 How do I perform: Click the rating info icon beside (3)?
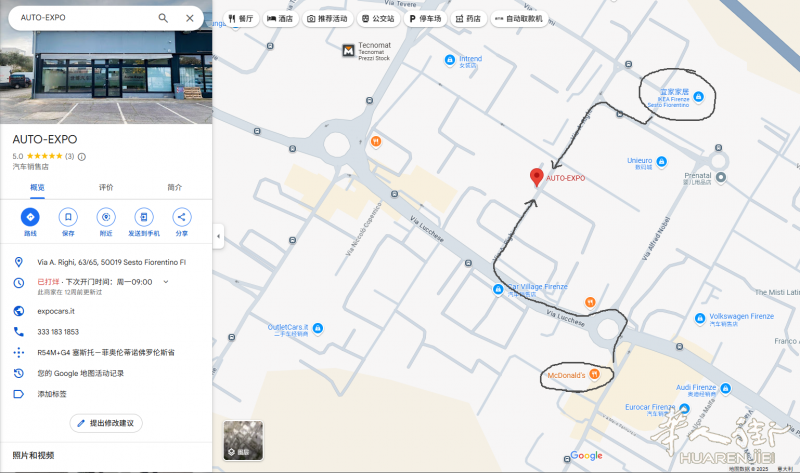point(82,157)
